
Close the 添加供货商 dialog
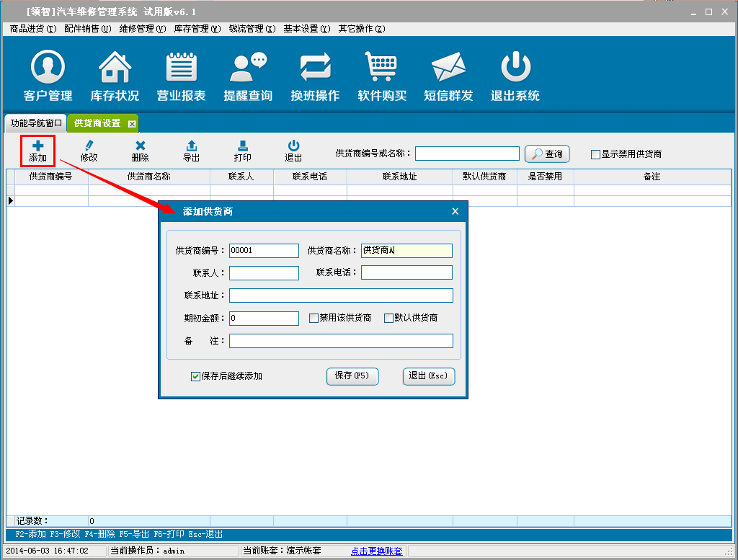pos(455,211)
